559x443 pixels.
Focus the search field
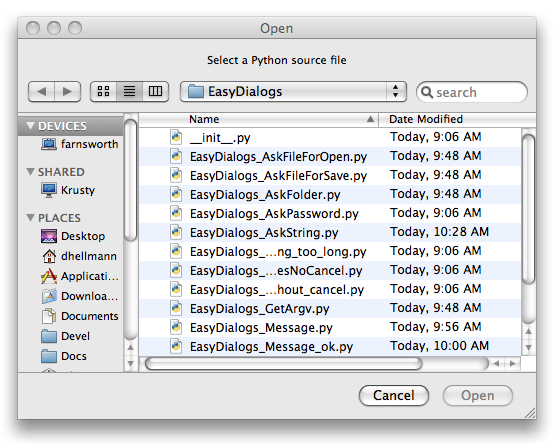coord(472,92)
